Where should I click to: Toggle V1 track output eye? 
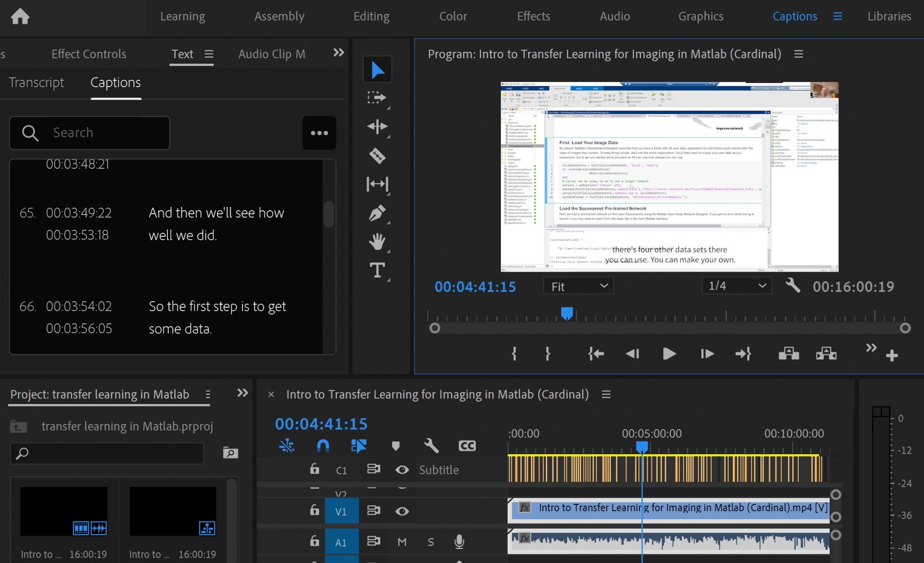(x=402, y=511)
